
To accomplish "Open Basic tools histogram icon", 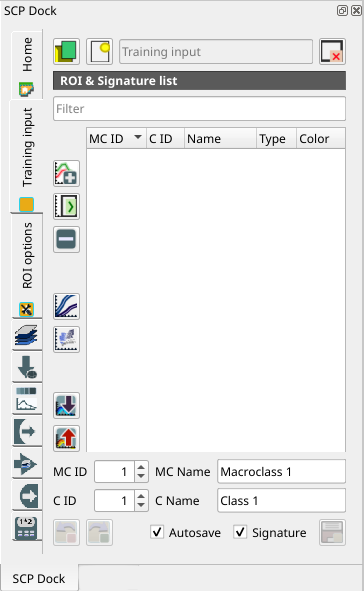I will coord(27,399).
